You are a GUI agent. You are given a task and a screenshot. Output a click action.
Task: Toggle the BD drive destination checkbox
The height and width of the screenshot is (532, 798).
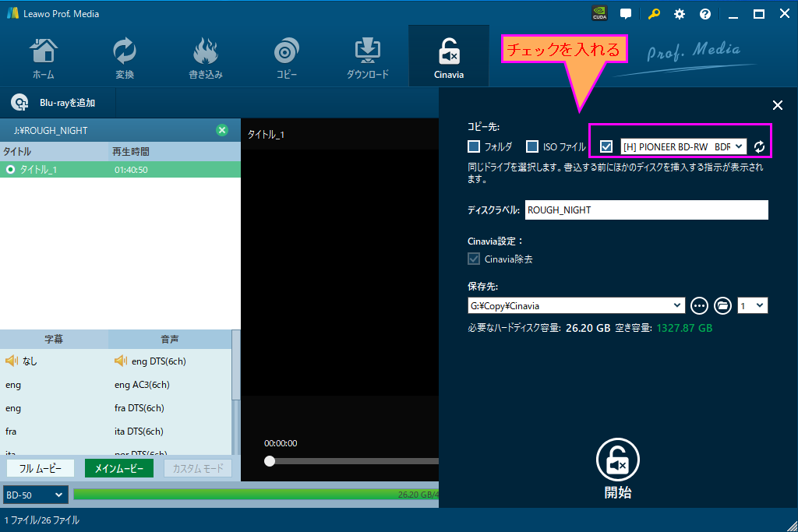click(x=606, y=146)
